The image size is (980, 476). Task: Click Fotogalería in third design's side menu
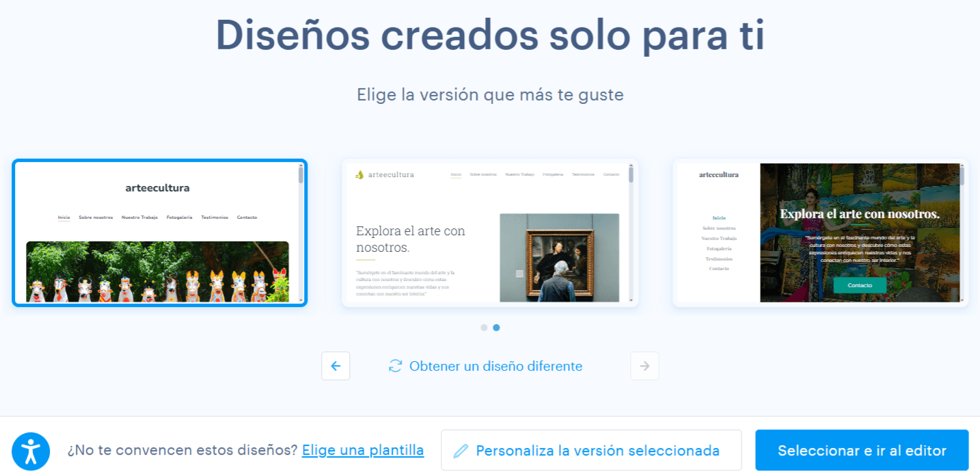click(719, 249)
